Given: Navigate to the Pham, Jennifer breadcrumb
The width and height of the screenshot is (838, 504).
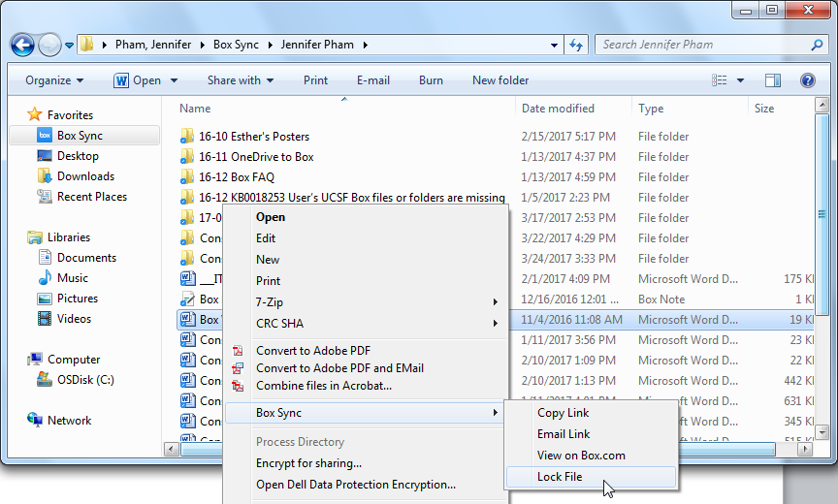Looking at the screenshot, I should coord(153,45).
